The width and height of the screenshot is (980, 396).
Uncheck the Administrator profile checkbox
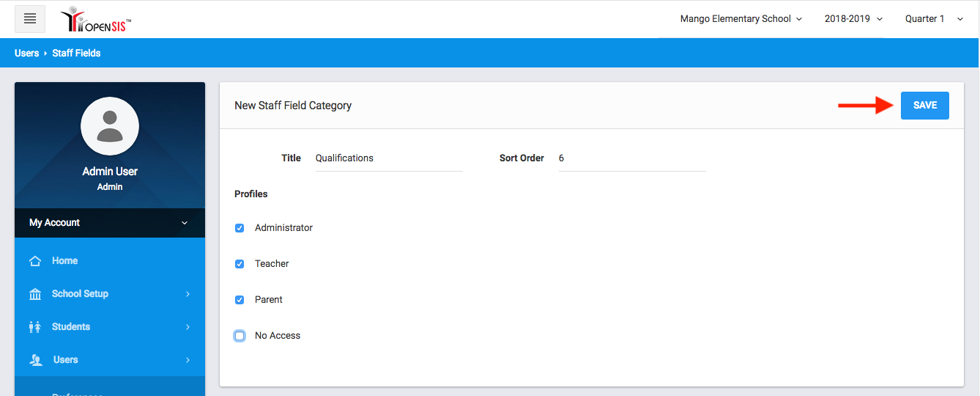pos(240,228)
